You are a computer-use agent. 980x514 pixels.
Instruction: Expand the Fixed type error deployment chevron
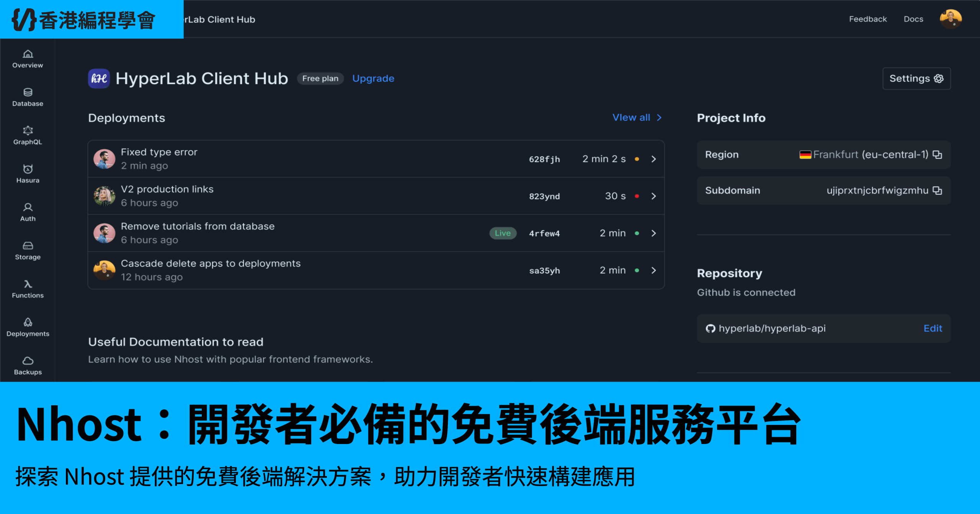pos(653,159)
